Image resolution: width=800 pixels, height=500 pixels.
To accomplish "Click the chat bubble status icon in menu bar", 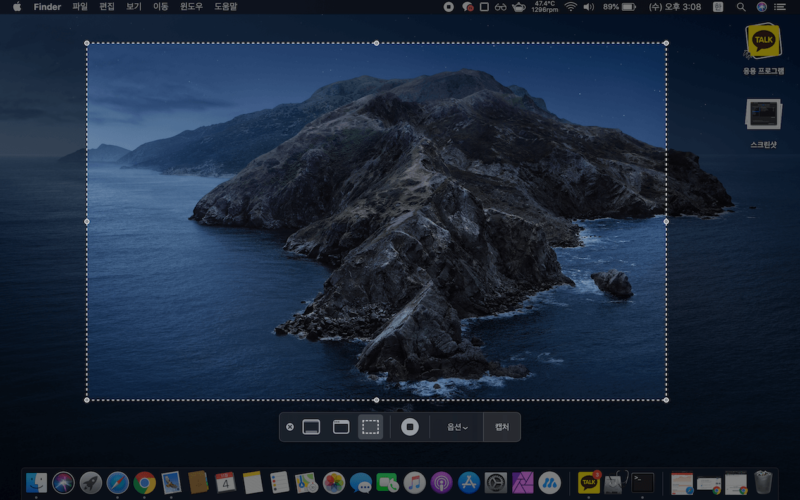I will click(467, 7).
